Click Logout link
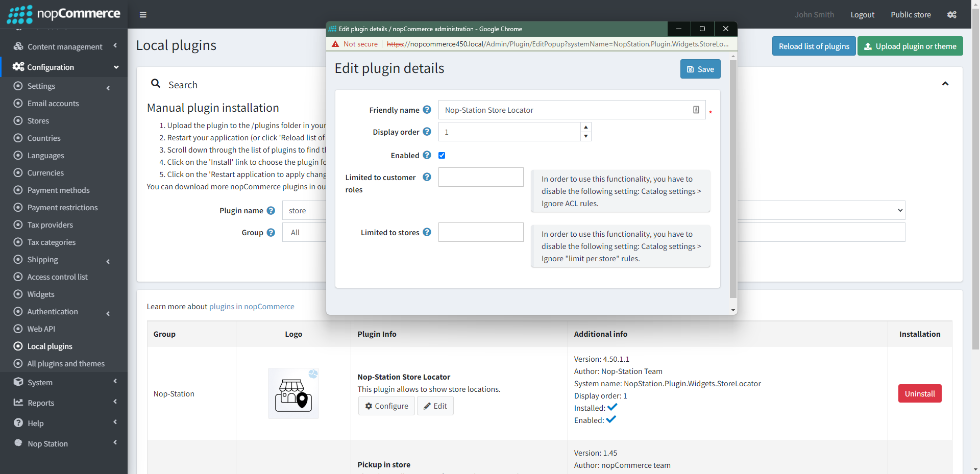Image resolution: width=980 pixels, height=474 pixels. 862,15
